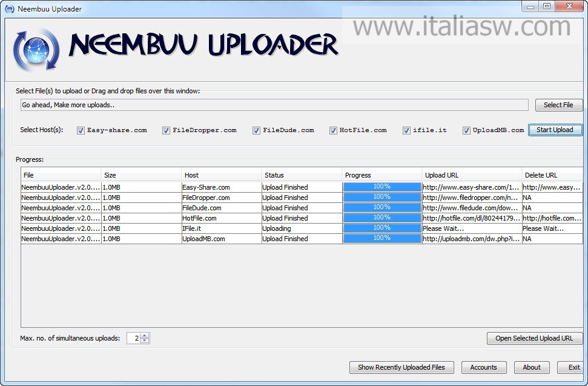This screenshot has width=588, height=386.
Task: Decrease simultaneous uploads with down arrow
Action: click(145, 341)
